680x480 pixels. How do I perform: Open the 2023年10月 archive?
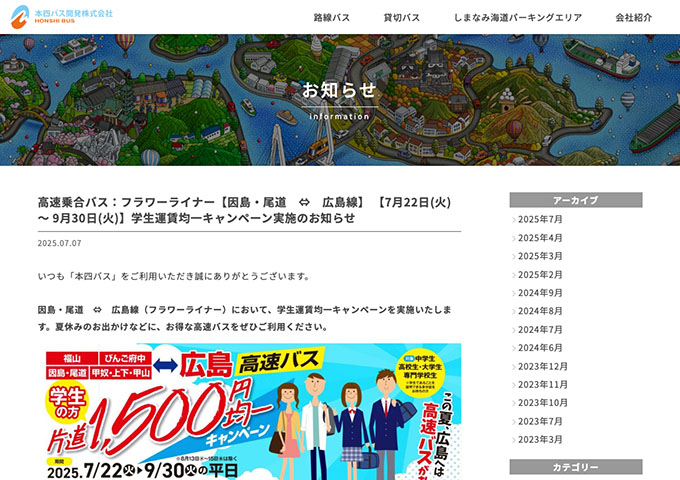click(543, 403)
